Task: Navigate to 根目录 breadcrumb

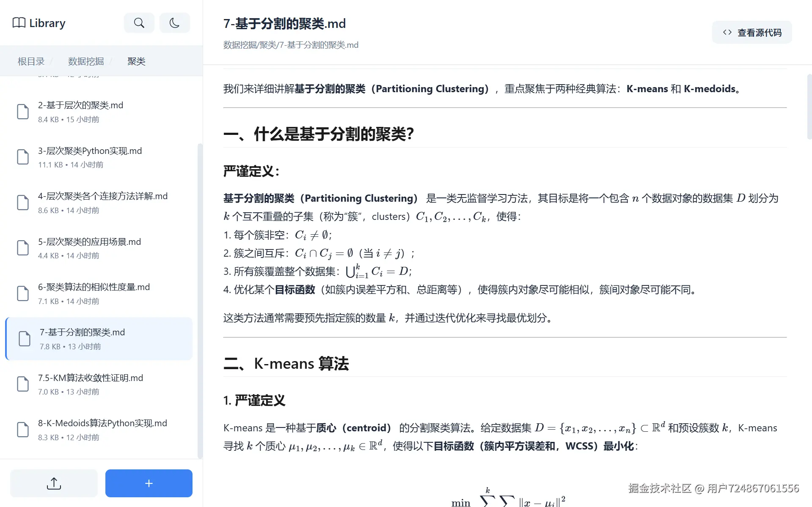Action: pyautogui.click(x=30, y=61)
